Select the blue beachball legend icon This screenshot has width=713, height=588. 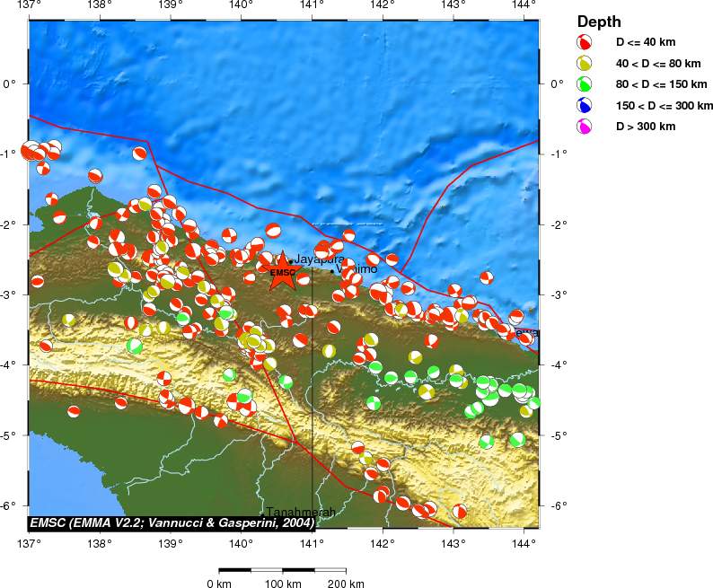[585, 106]
